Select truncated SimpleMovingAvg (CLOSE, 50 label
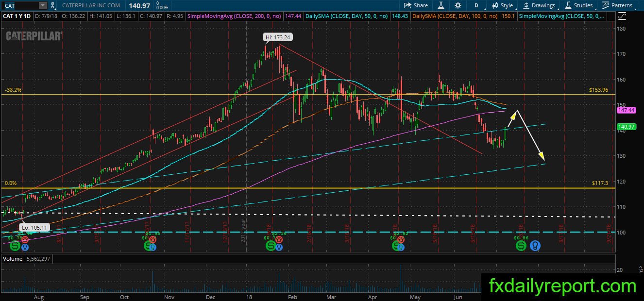644x301 pixels. point(562,16)
